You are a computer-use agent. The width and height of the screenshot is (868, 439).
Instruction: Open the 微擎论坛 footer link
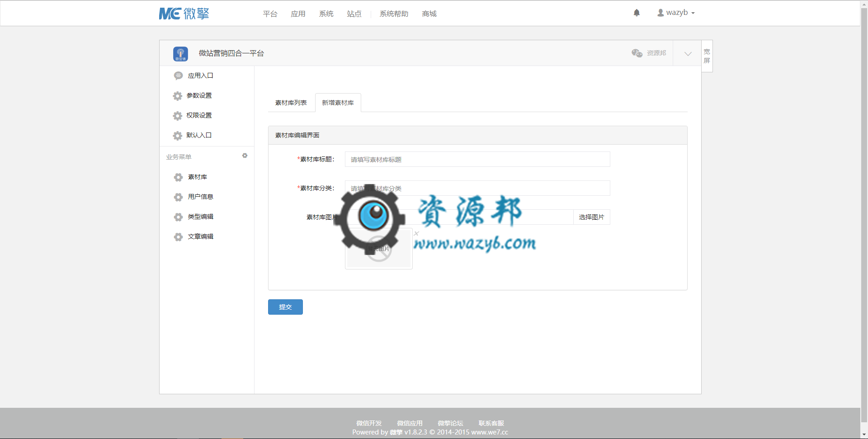[450, 423]
